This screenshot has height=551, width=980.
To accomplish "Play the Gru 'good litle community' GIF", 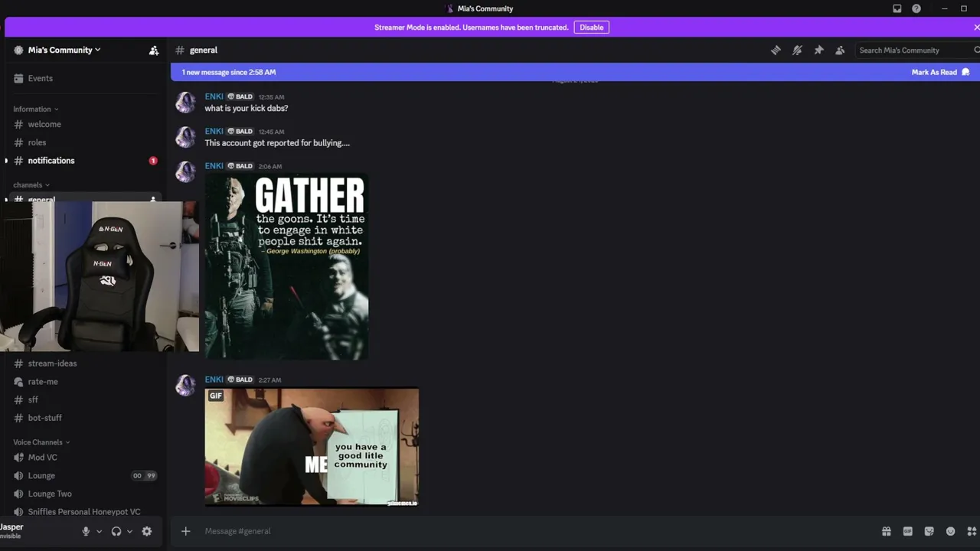I will (312, 447).
